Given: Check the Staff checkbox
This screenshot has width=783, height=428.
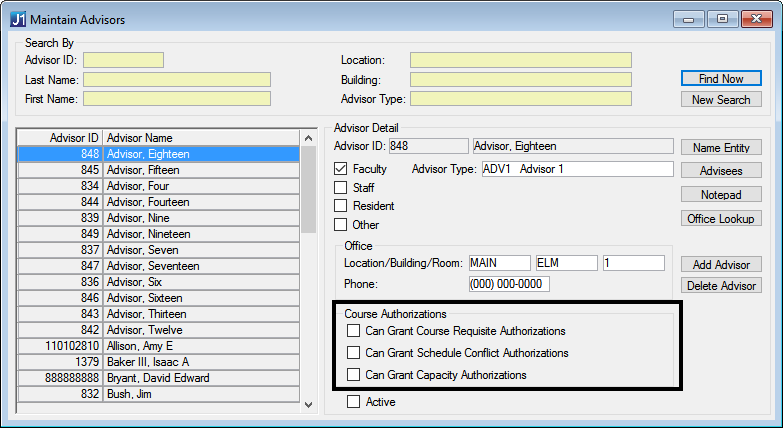Looking at the screenshot, I should [341, 188].
